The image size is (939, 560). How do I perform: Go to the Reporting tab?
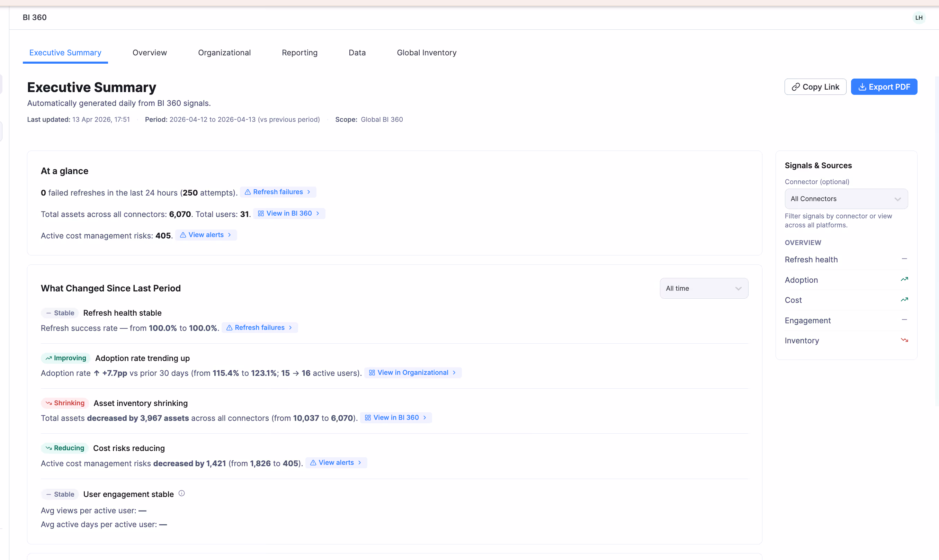coord(299,53)
